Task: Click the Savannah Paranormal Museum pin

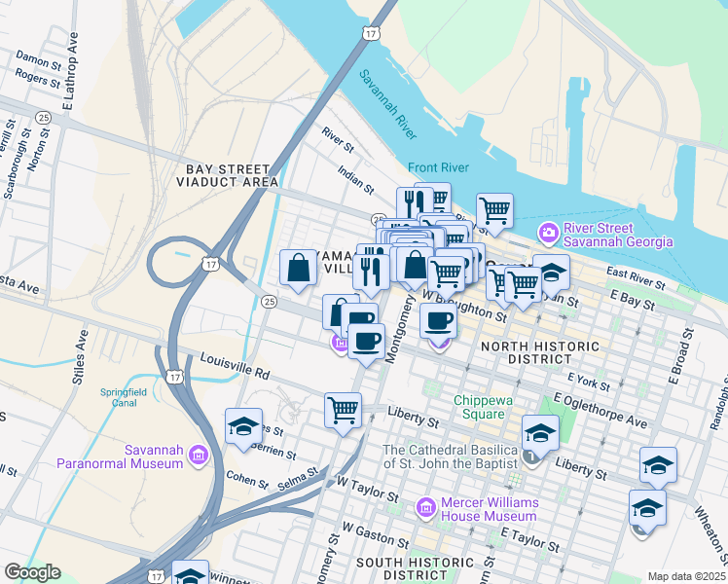Action: [200, 456]
